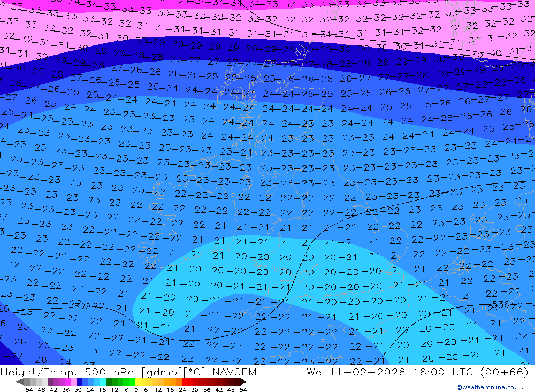Click the NAVGEM model name in title
This screenshot has height=392, width=535.
coord(234,372)
